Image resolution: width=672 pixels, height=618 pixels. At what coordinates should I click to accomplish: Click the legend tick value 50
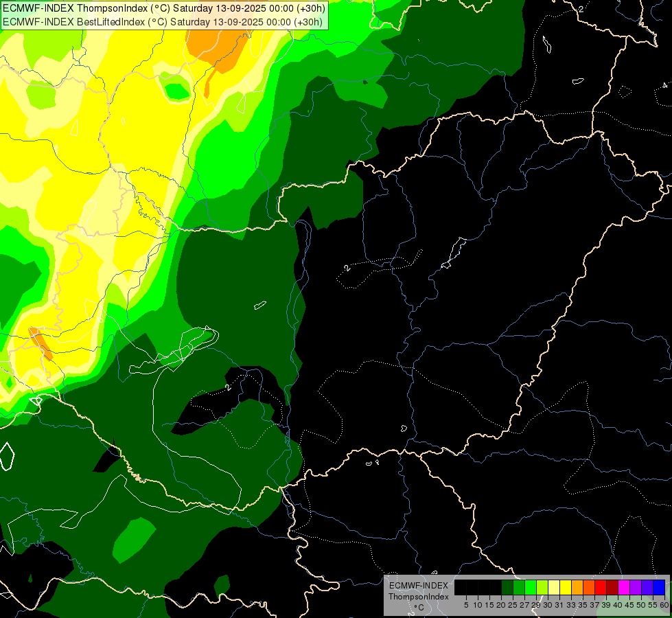pyautogui.click(x=641, y=605)
